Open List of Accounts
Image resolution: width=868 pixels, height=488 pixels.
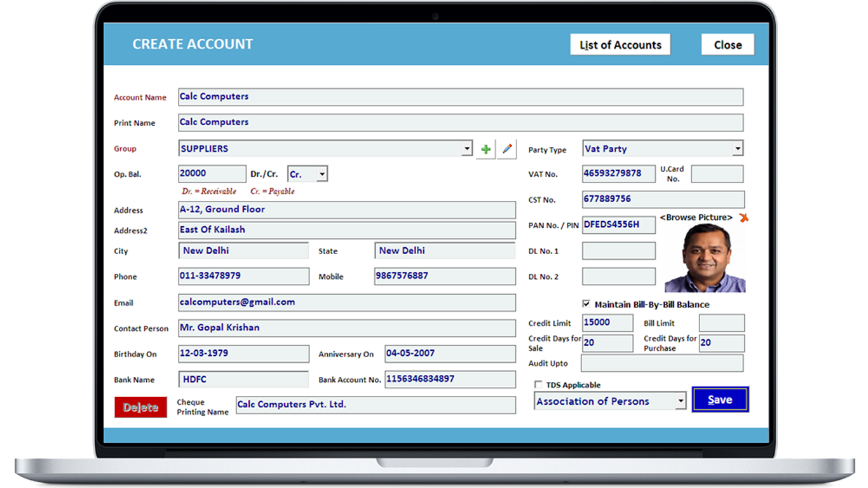620,44
